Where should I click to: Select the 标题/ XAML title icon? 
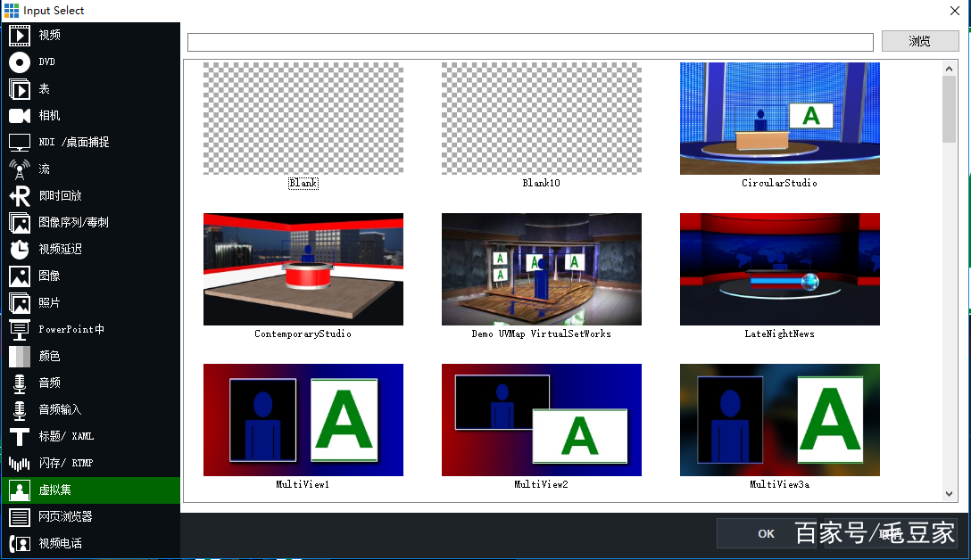click(20, 437)
